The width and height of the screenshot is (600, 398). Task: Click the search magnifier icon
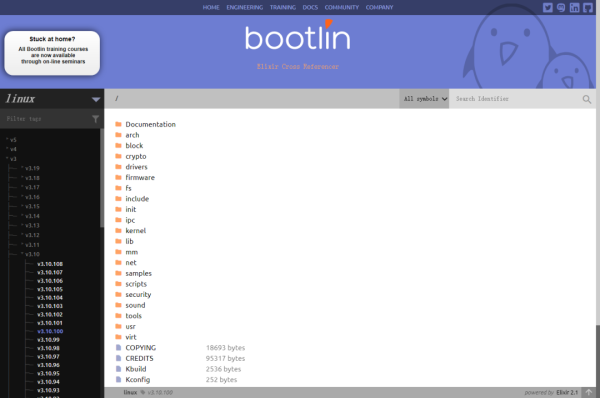(587, 99)
